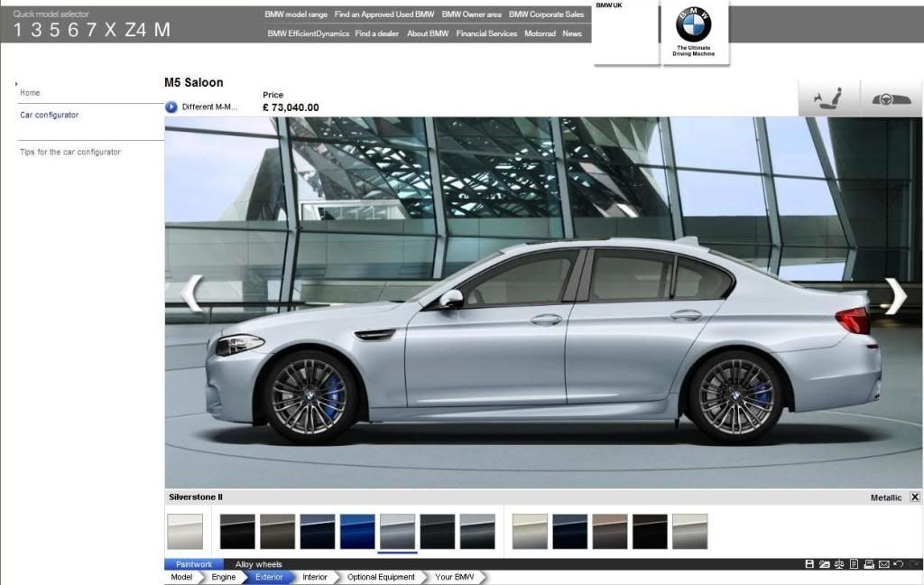Select Z4 in the quick model selector
Image resolution: width=924 pixels, height=585 pixels.
135,30
